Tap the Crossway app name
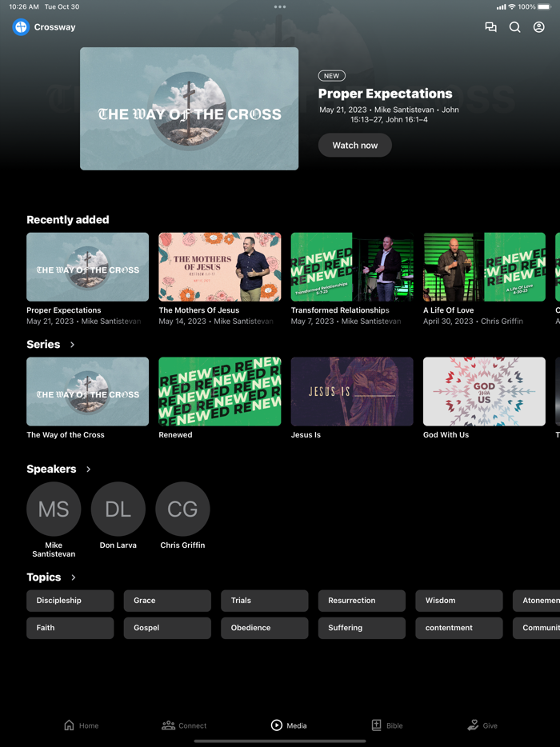This screenshot has height=747, width=560. pos(55,27)
